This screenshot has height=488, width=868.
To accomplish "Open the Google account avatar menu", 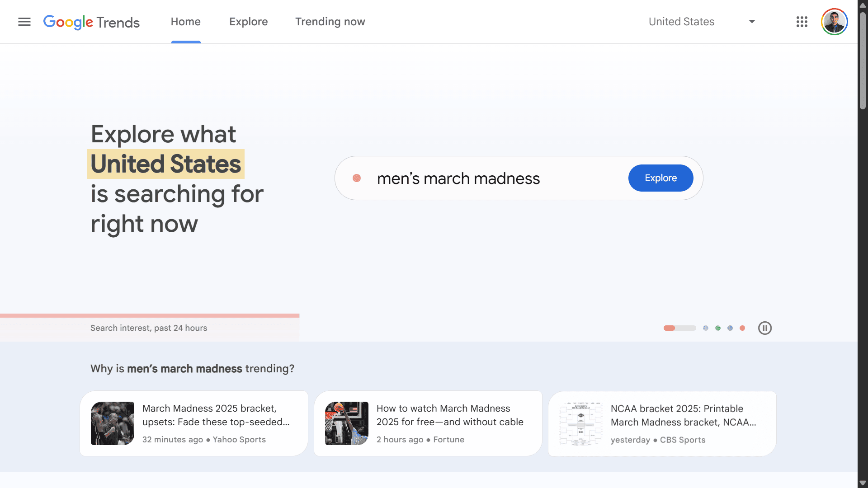I will pyautogui.click(x=834, y=22).
